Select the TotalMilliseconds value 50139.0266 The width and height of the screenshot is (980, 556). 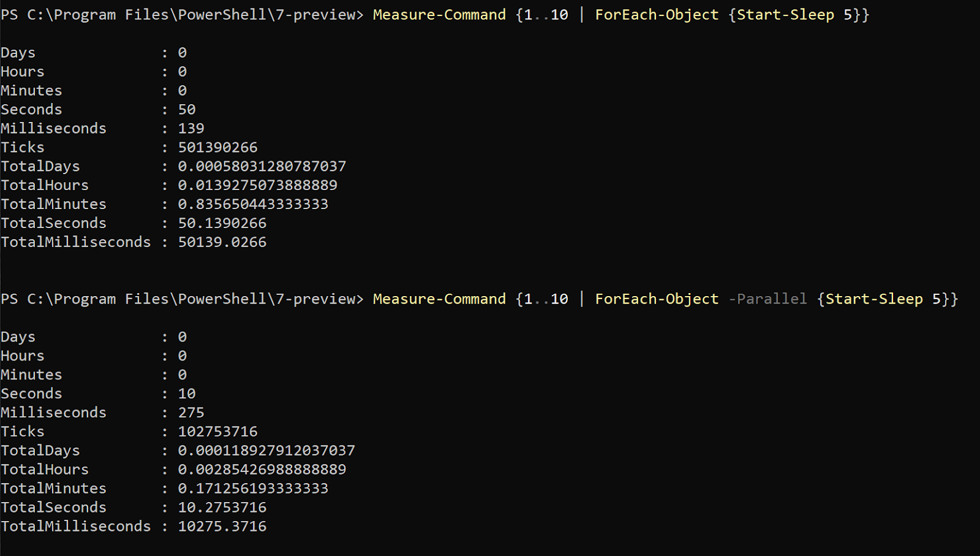222,242
